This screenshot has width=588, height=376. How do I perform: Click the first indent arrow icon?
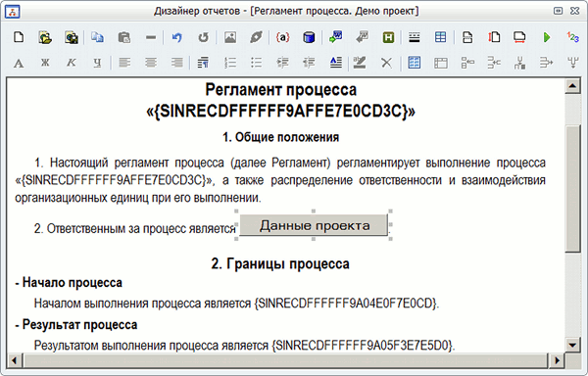point(283,63)
